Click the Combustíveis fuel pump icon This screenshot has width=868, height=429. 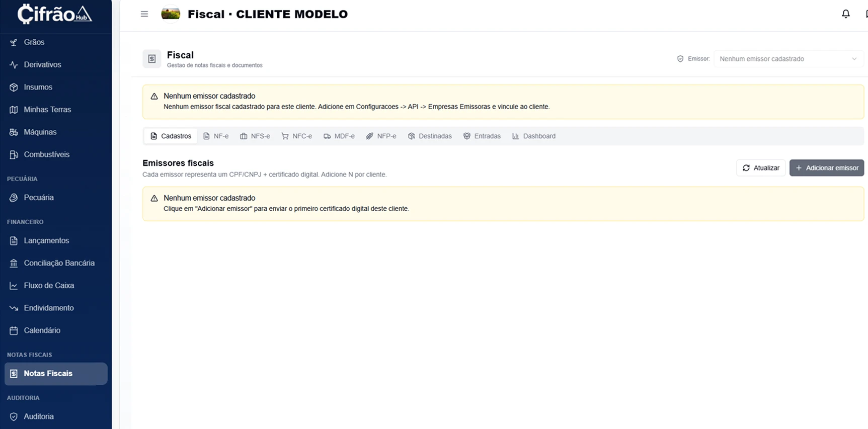tap(14, 155)
